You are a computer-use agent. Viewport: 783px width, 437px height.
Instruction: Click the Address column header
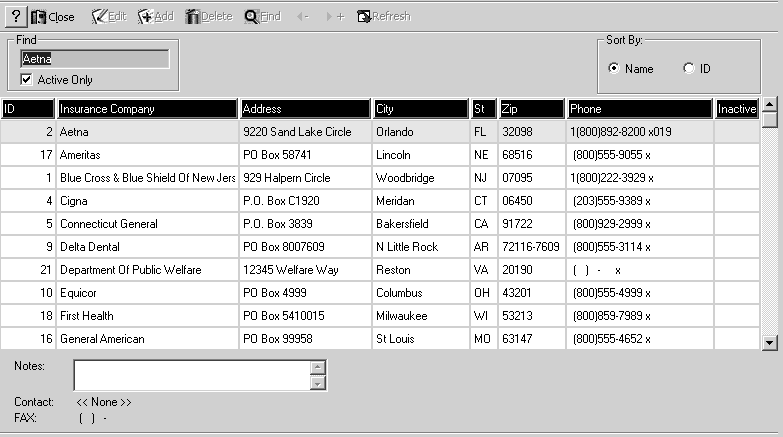(306, 109)
